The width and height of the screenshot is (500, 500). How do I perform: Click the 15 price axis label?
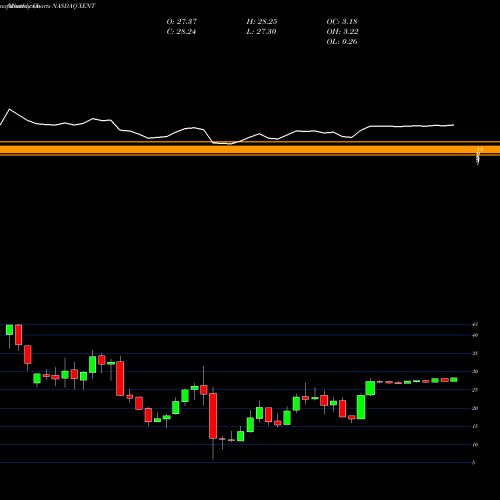click(475, 426)
